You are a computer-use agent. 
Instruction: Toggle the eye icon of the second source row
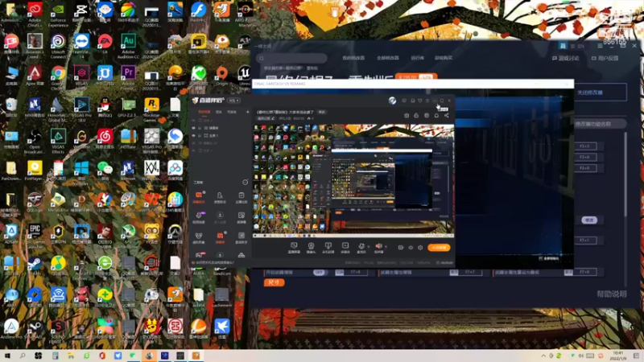pyautogui.click(x=193, y=128)
